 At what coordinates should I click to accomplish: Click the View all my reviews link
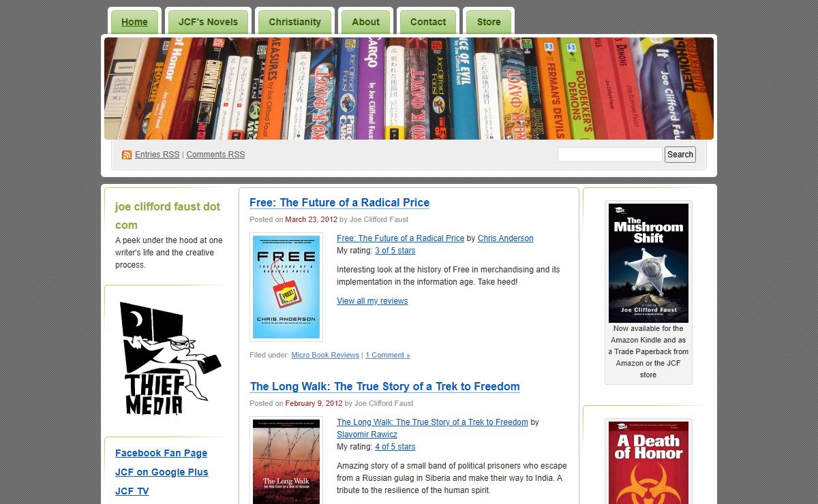pyautogui.click(x=372, y=301)
